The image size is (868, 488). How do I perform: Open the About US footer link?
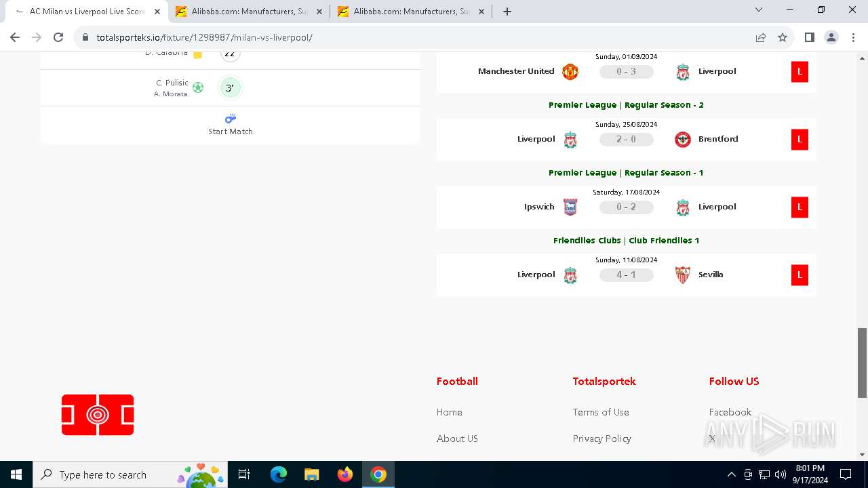click(x=457, y=439)
